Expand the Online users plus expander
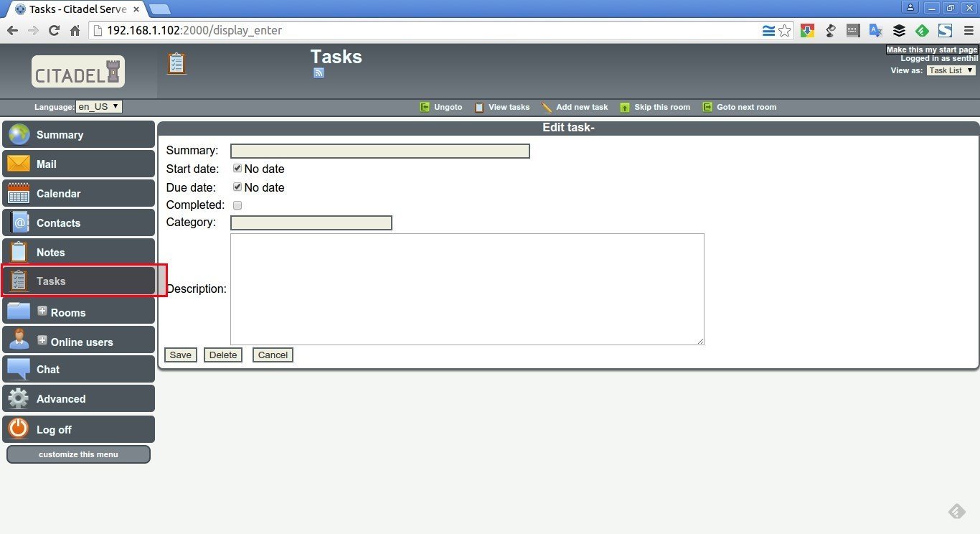The image size is (980, 534). pos(42,340)
